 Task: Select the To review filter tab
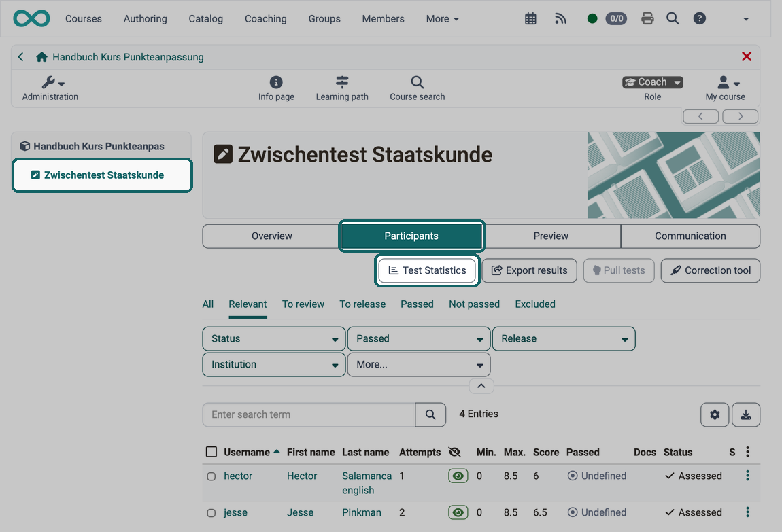303,304
